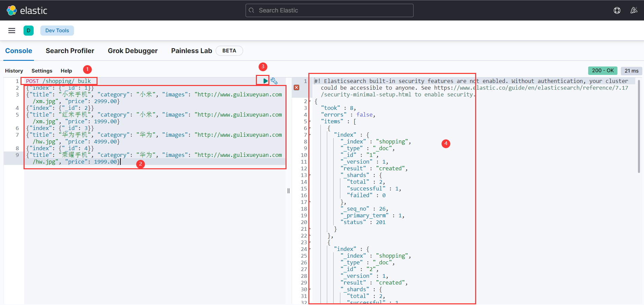The height and width of the screenshot is (305, 644).
Task: Open the help menu lifebuoy icon
Action: point(617,10)
